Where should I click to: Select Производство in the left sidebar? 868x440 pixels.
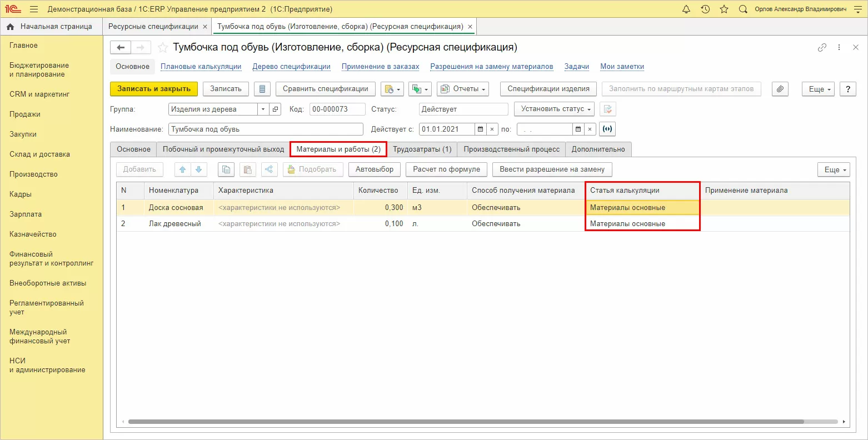[33, 174]
